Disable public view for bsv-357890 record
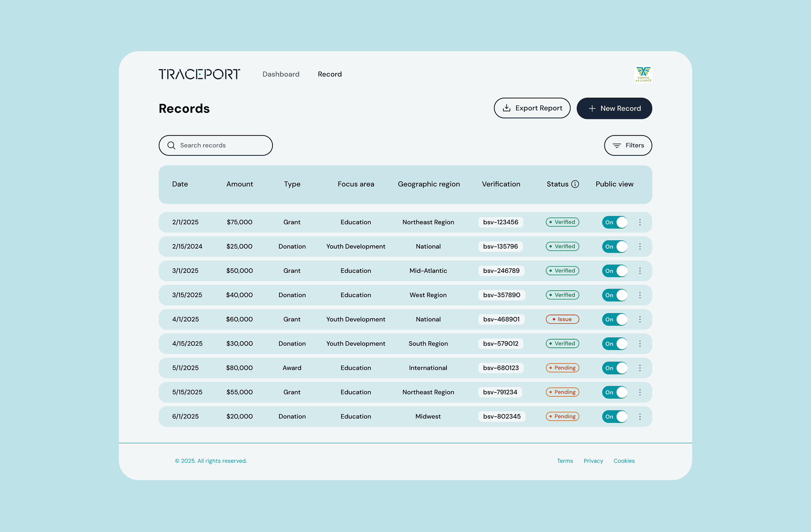811x532 pixels. coord(614,295)
